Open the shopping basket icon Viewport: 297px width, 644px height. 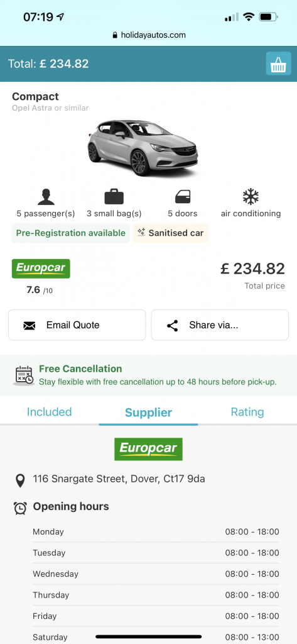tap(278, 64)
